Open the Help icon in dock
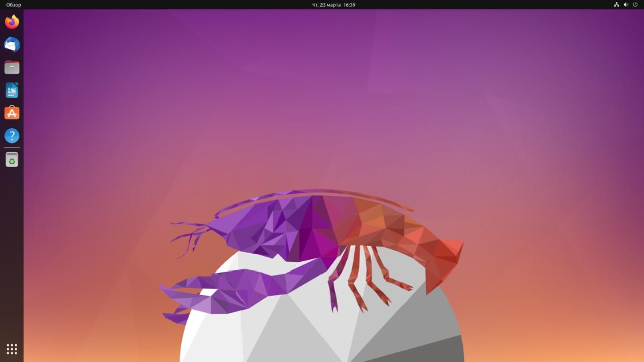Screen dimensions: 644x362 (12, 136)
